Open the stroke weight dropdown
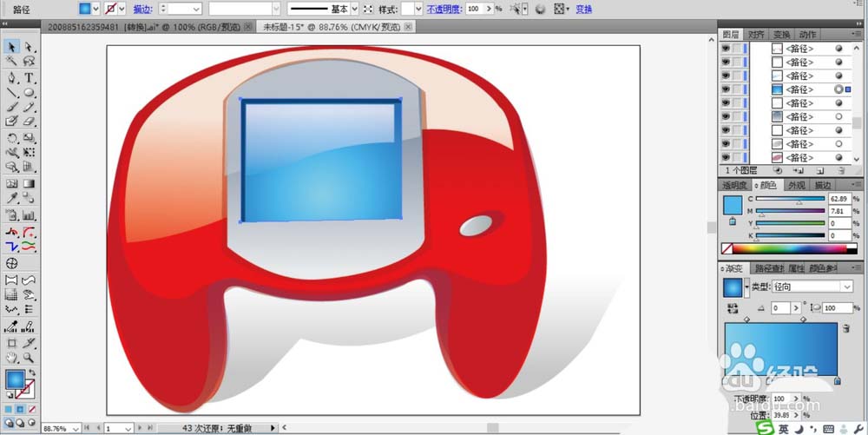 point(196,9)
